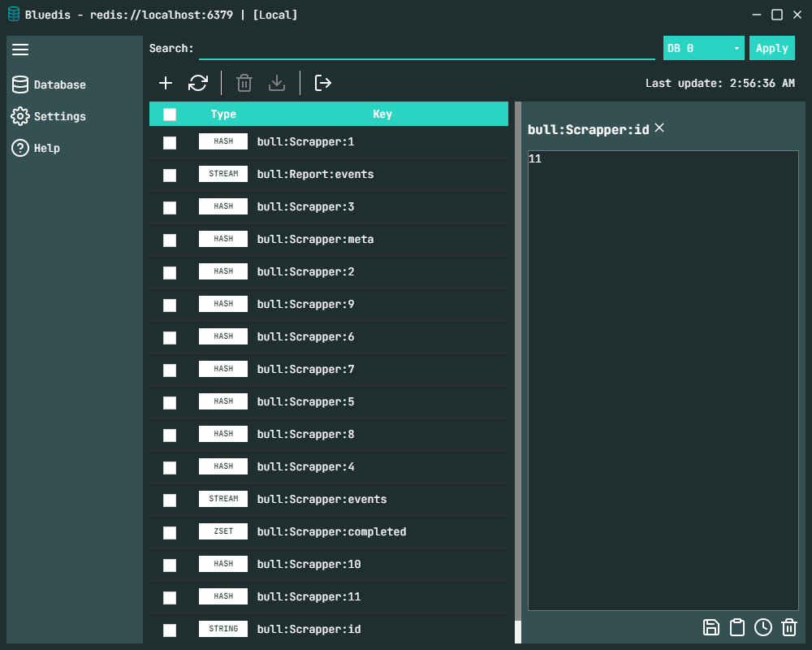Image resolution: width=812 pixels, height=650 pixels.
Task: Save the bull:Scrapper:id value
Action: [x=711, y=626]
